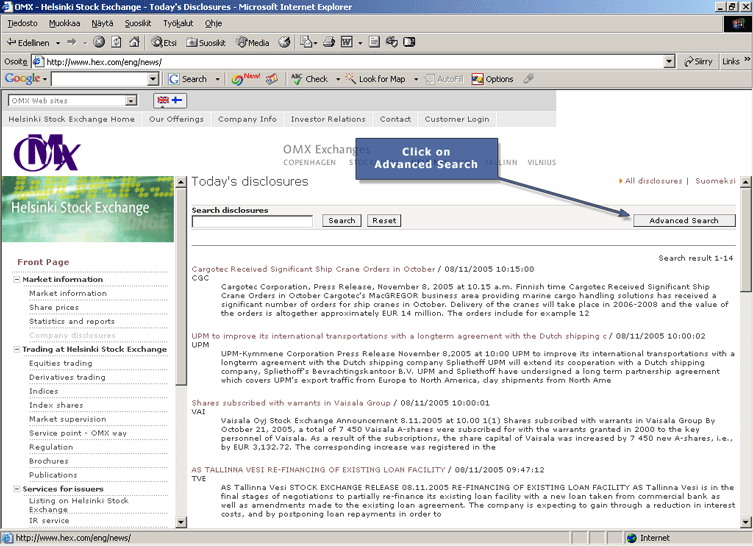Screen dimensions: 753x547
Task: Open the address bar dropdown arrow
Action: pyautogui.click(x=669, y=61)
